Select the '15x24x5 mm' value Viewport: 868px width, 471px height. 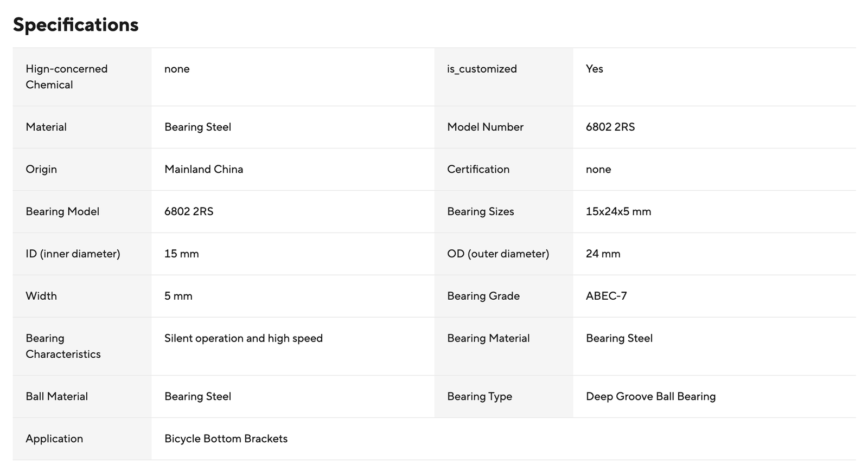(618, 211)
